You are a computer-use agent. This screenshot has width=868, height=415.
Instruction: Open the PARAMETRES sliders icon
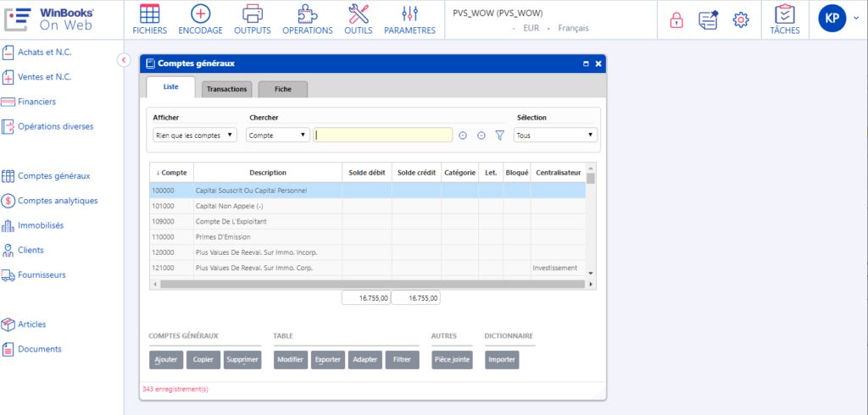(409, 14)
